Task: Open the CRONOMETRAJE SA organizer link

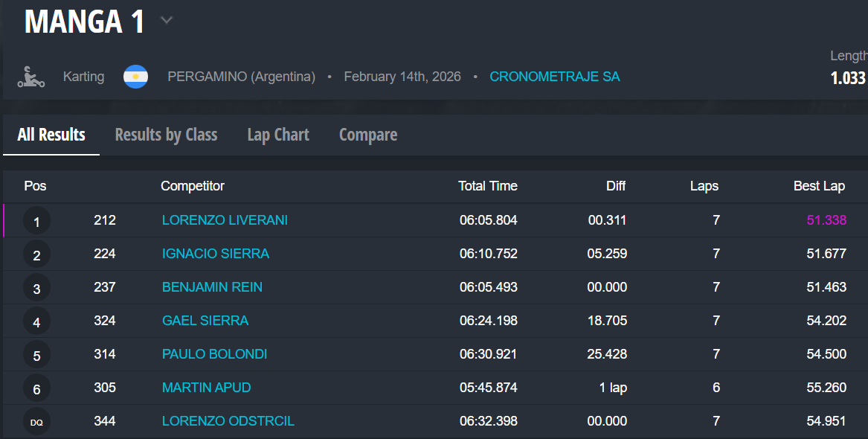Action: click(x=554, y=77)
